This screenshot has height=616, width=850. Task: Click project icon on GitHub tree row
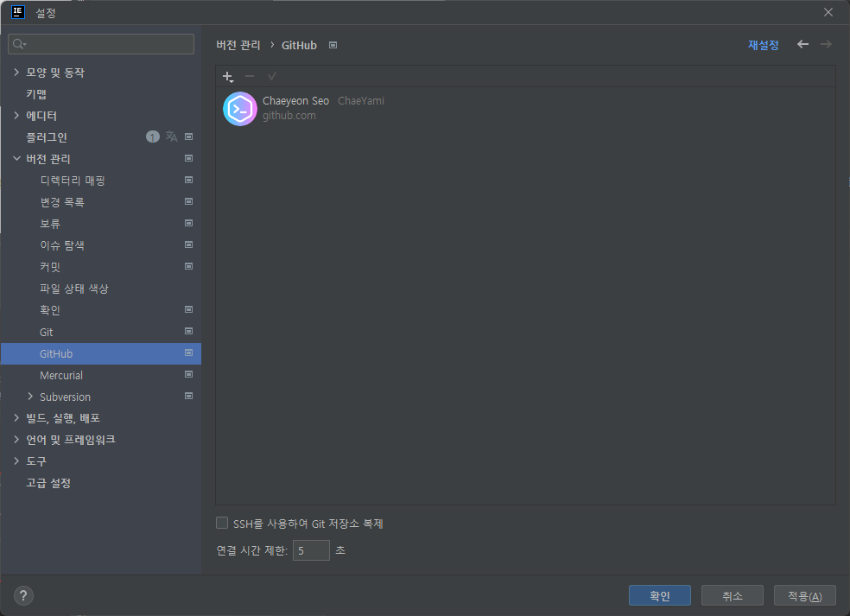pyautogui.click(x=188, y=352)
